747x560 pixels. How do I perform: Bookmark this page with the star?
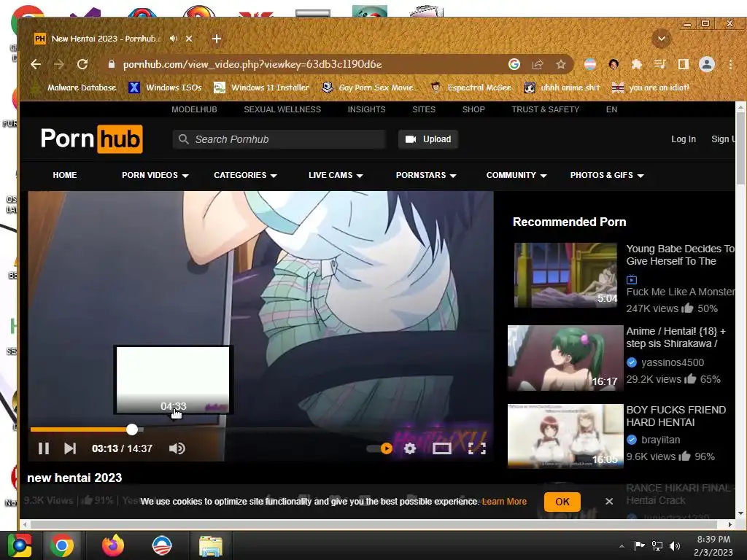(x=561, y=64)
